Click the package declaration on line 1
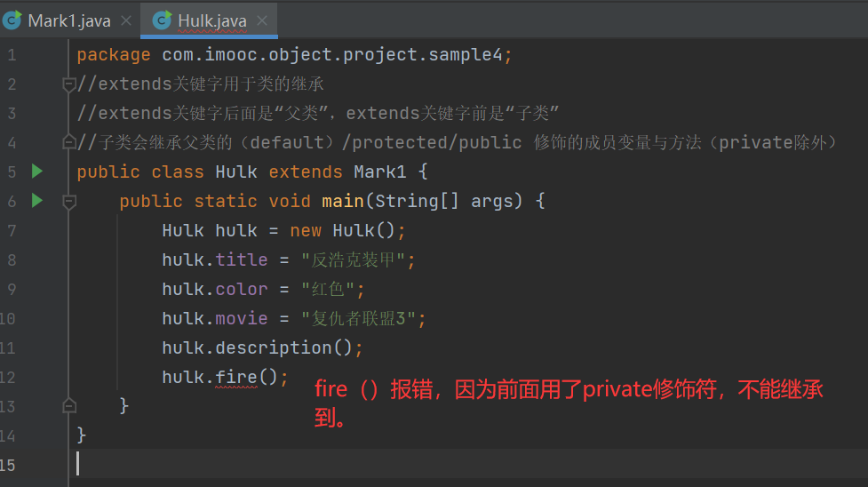This screenshot has width=868, height=487. pyautogui.click(x=293, y=55)
